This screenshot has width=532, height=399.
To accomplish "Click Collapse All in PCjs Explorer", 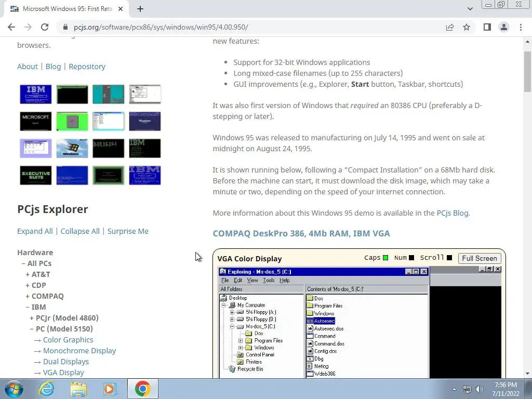I will [80, 231].
